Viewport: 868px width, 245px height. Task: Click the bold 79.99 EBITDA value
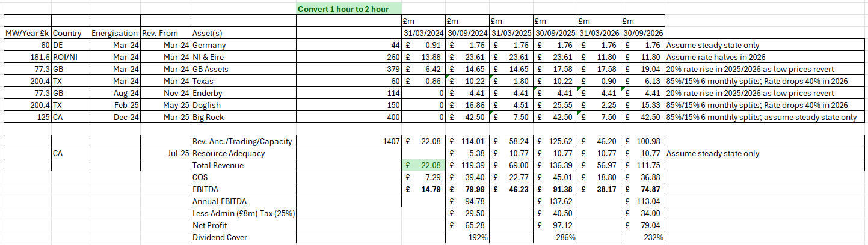click(x=467, y=189)
